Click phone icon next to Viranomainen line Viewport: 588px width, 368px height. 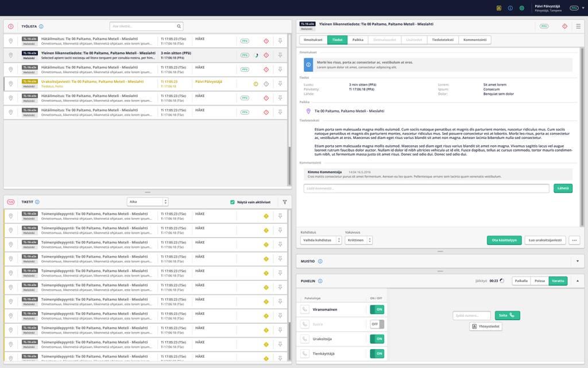pos(305,309)
